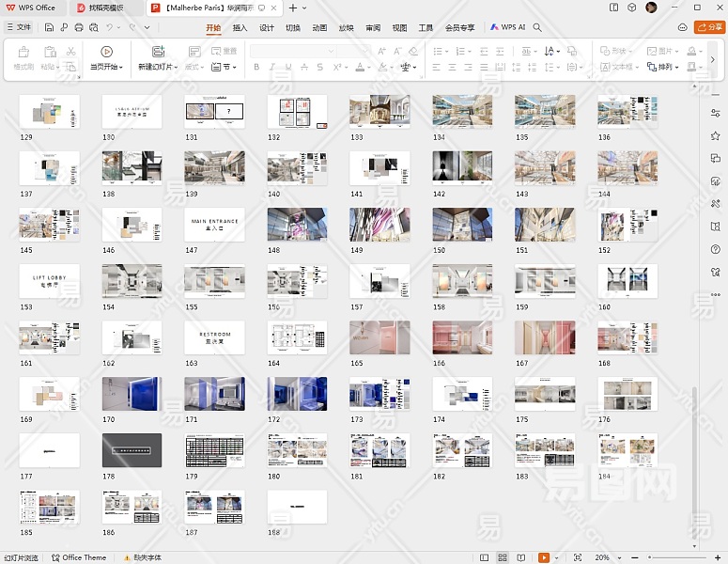Switch to reading view in status bar
This screenshot has height=564, width=728.
(521, 557)
